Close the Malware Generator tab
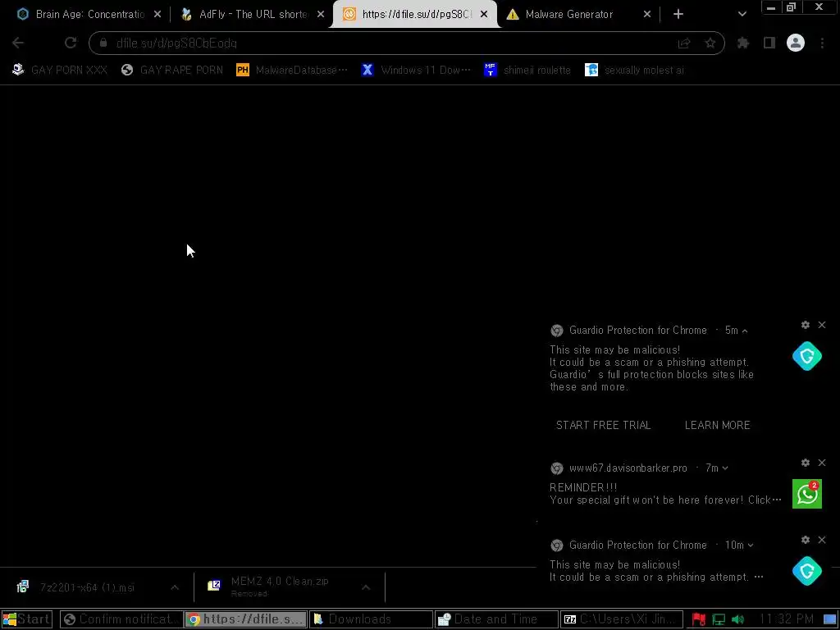 [647, 15]
